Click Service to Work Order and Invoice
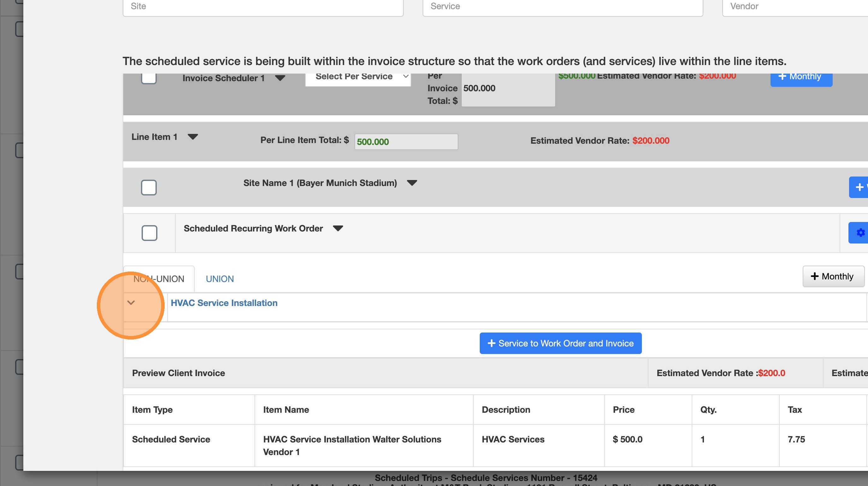 [560, 343]
